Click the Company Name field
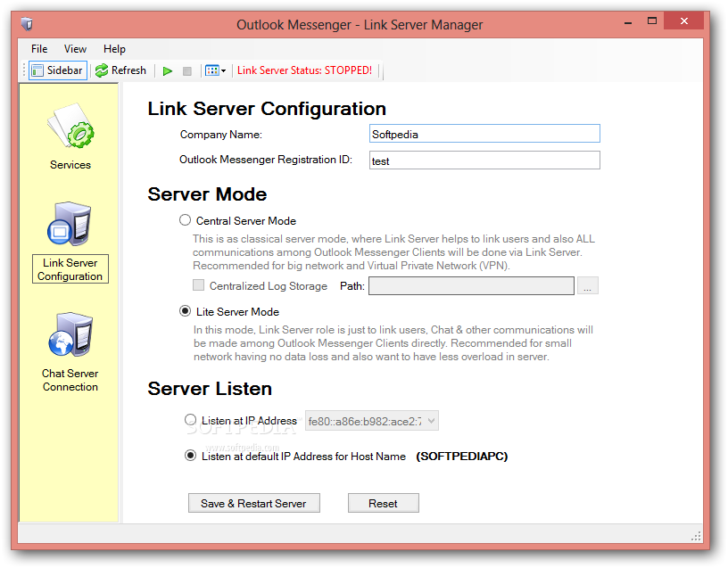Viewport: 728px width, 568px height. point(484,134)
